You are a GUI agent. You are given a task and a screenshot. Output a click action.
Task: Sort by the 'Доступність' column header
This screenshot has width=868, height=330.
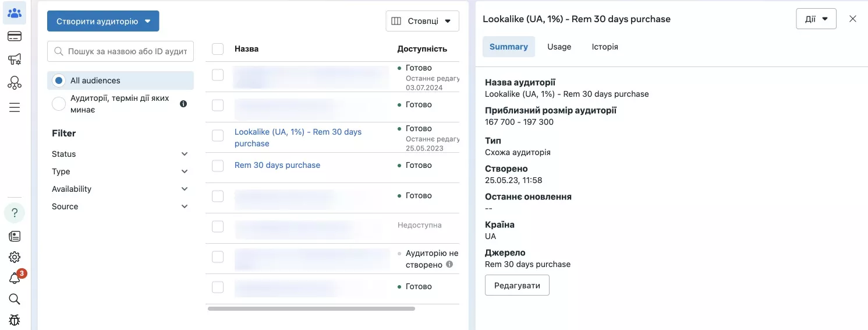(422, 49)
